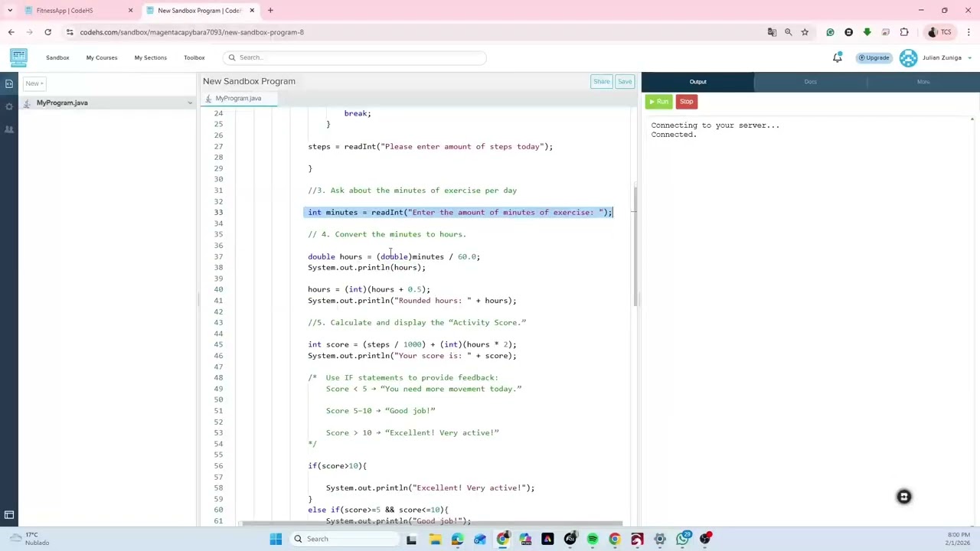Close the FitnessApp browser tab
The image size is (980, 551).
tap(130, 11)
